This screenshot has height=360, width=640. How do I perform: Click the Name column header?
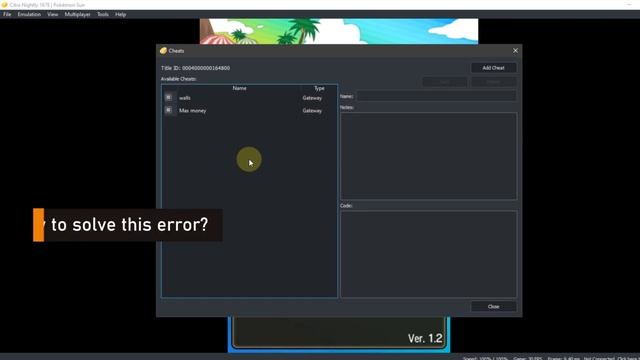239,88
